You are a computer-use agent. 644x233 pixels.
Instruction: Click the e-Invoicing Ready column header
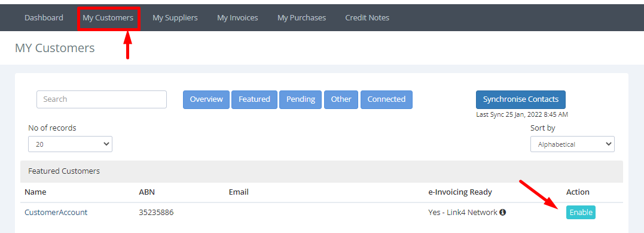[x=460, y=192]
